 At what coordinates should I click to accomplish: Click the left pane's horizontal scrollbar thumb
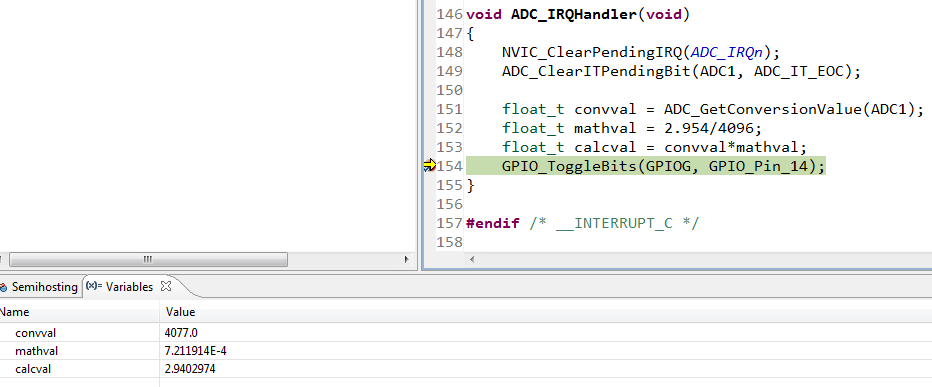[149, 259]
